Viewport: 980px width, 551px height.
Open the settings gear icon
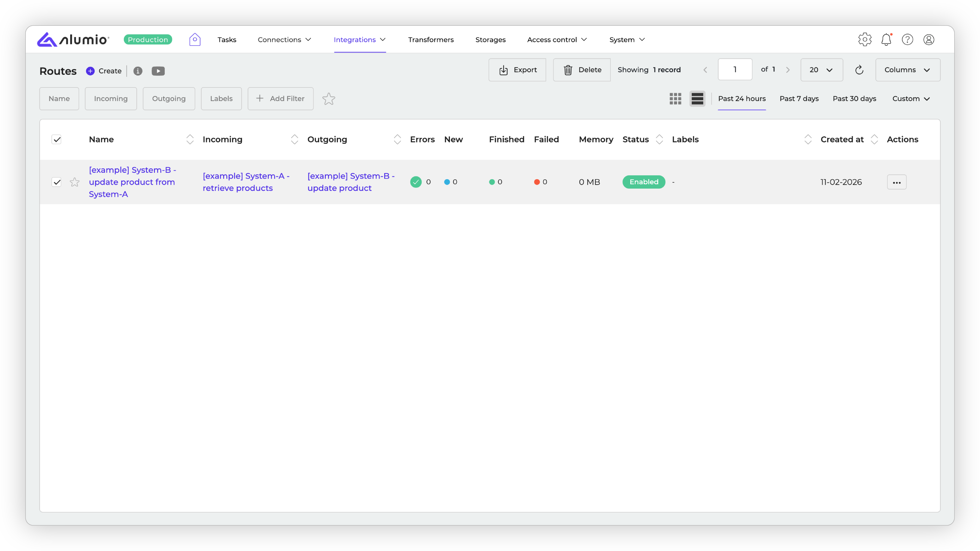(x=865, y=40)
